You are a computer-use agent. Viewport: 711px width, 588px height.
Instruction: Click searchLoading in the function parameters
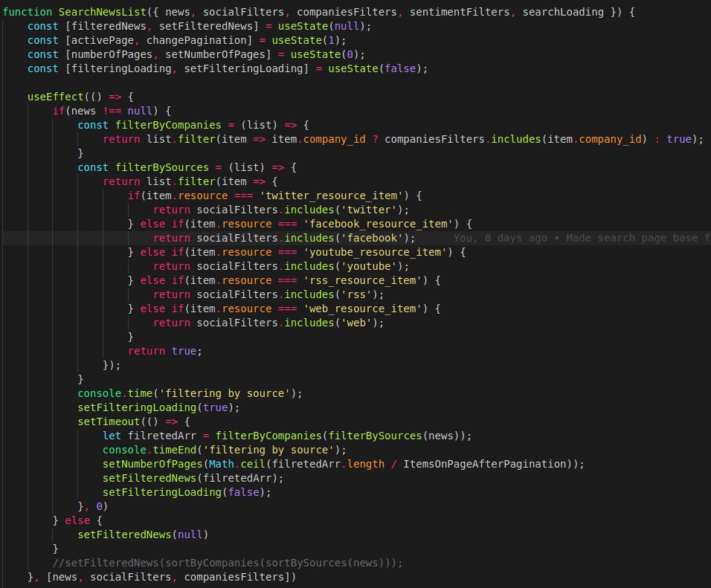(x=563, y=12)
